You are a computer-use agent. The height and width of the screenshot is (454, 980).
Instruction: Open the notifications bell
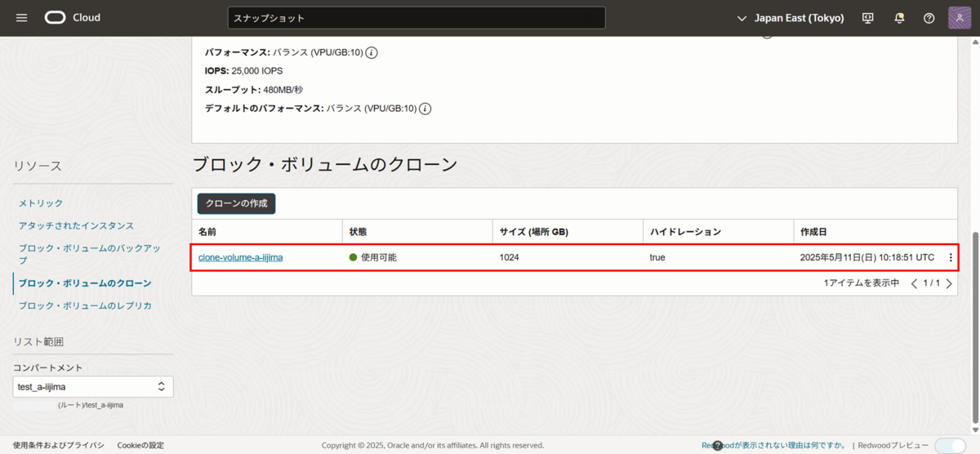click(x=899, y=18)
